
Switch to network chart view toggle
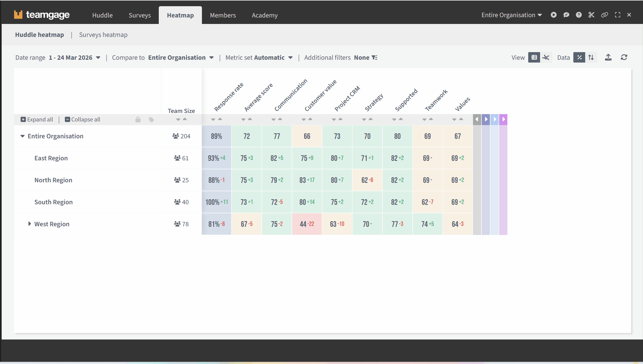click(x=546, y=57)
